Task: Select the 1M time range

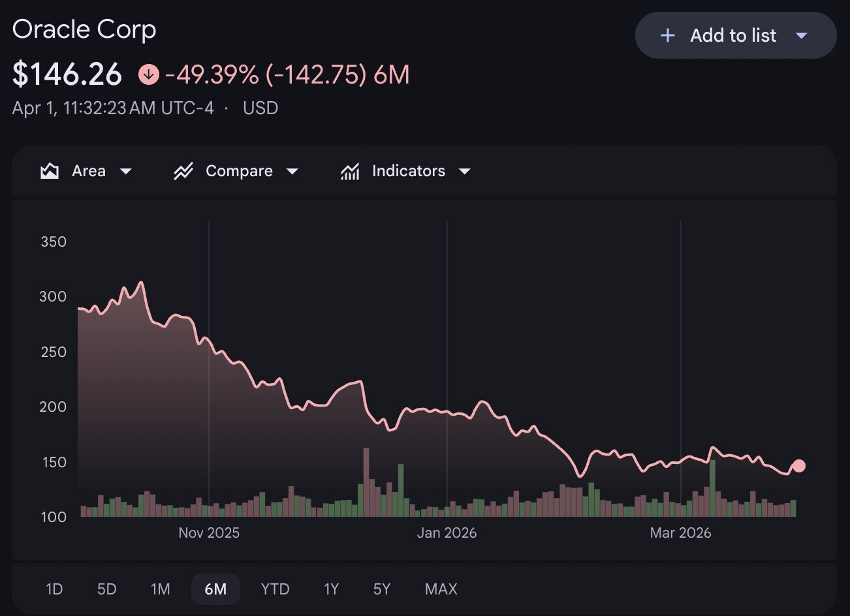Action: click(161, 589)
